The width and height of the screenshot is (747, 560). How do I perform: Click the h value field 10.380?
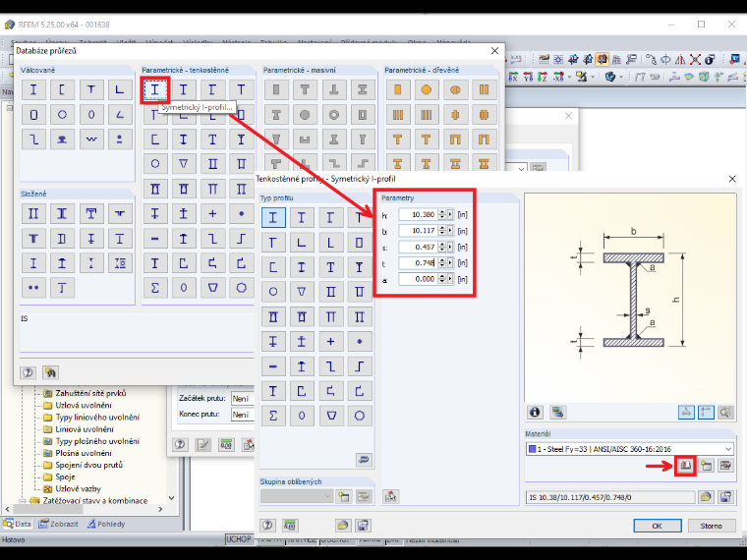click(x=418, y=214)
